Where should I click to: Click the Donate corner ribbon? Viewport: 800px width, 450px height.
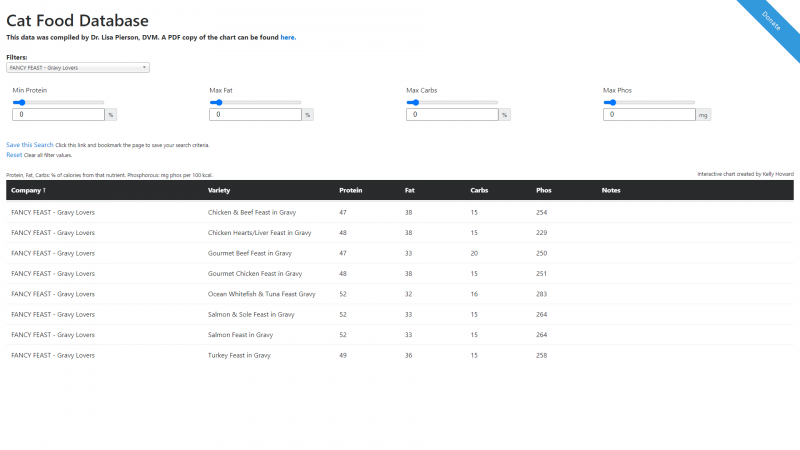click(772, 19)
